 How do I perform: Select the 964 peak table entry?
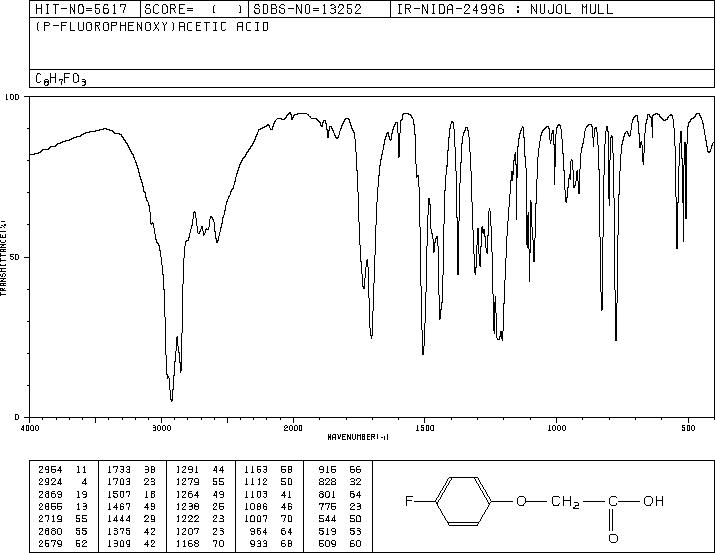[272, 532]
